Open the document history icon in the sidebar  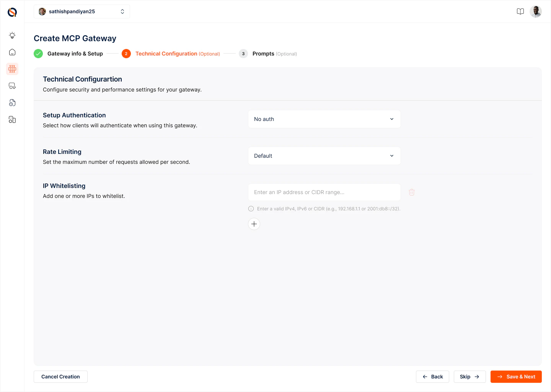click(x=12, y=102)
